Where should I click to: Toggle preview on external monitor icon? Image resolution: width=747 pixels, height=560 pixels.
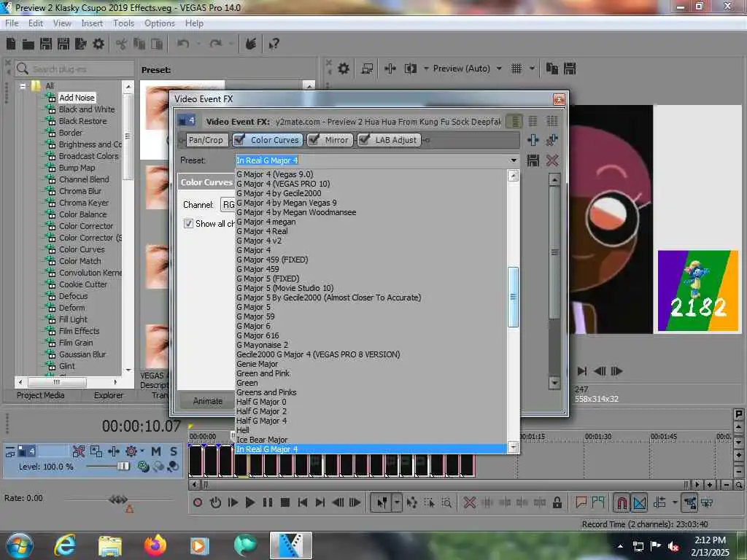367,69
